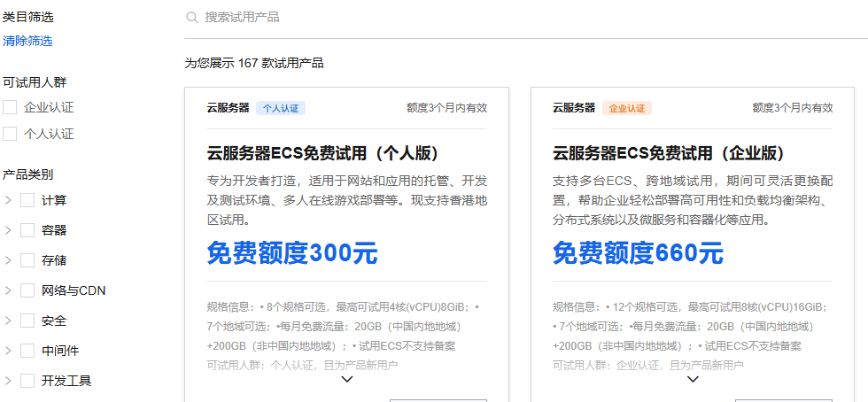Expand the 存储 category chevron
The width and height of the screenshot is (868, 402).
click(8, 260)
